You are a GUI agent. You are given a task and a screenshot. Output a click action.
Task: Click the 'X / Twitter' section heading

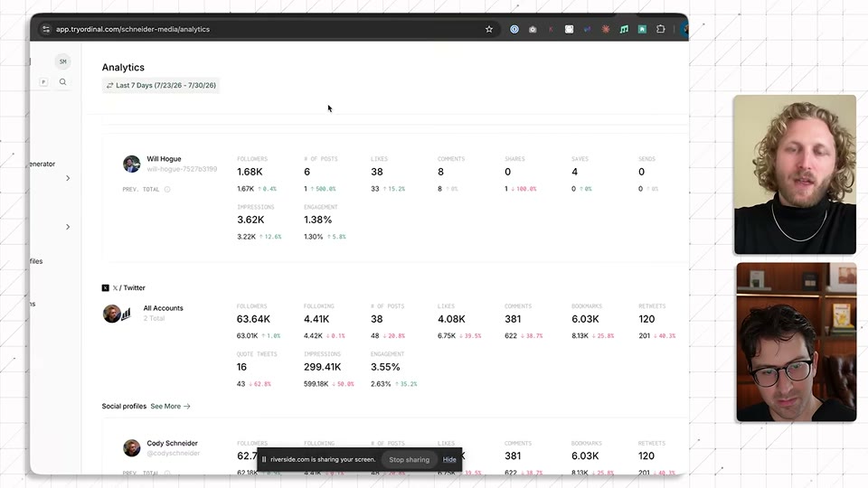click(x=129, y=287)
